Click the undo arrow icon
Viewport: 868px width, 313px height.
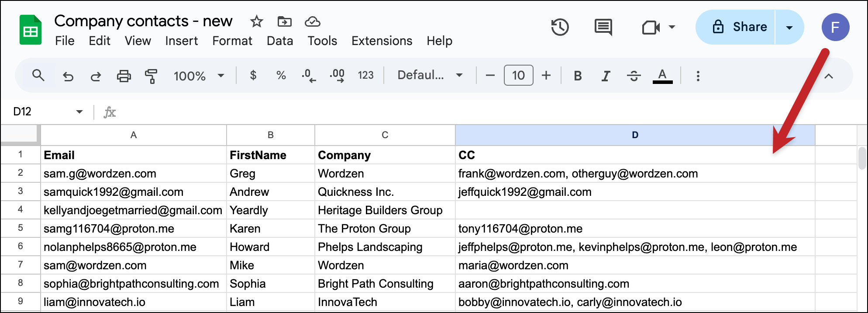[68, 76]
